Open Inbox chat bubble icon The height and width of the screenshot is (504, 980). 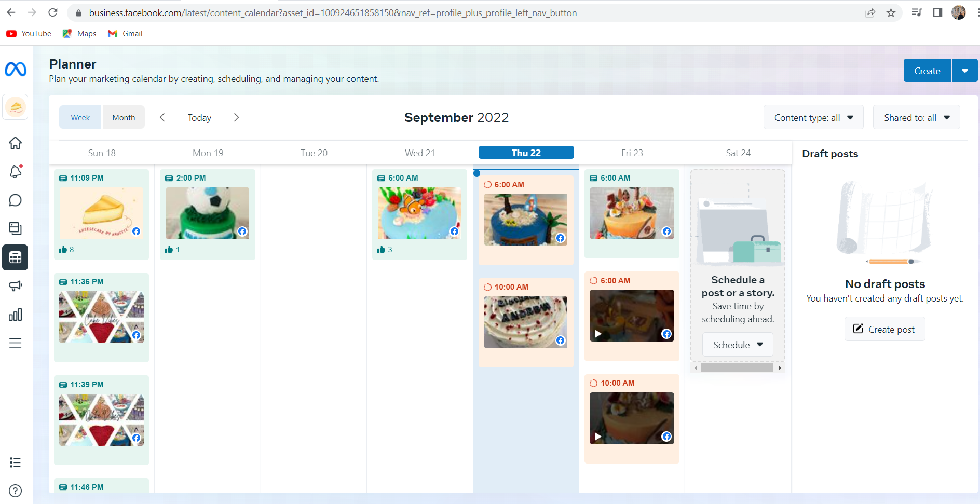click(x=16, y=200)
